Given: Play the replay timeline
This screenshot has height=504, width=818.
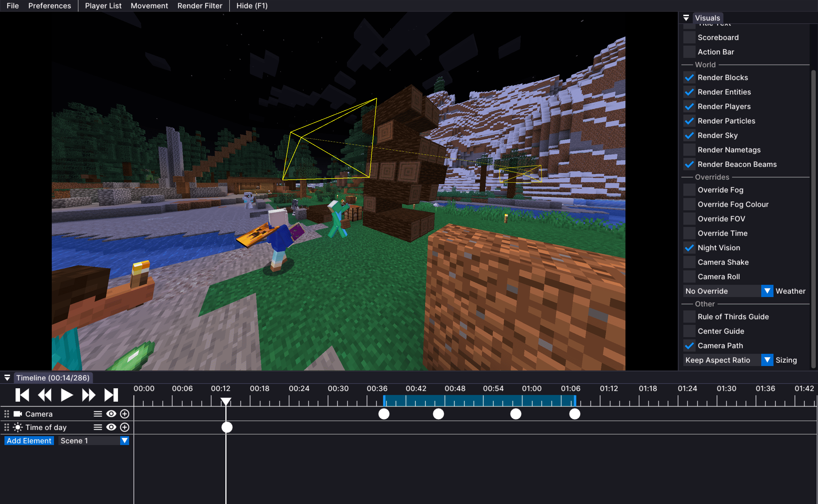Looking at the screenshot, I should point(67,395).
